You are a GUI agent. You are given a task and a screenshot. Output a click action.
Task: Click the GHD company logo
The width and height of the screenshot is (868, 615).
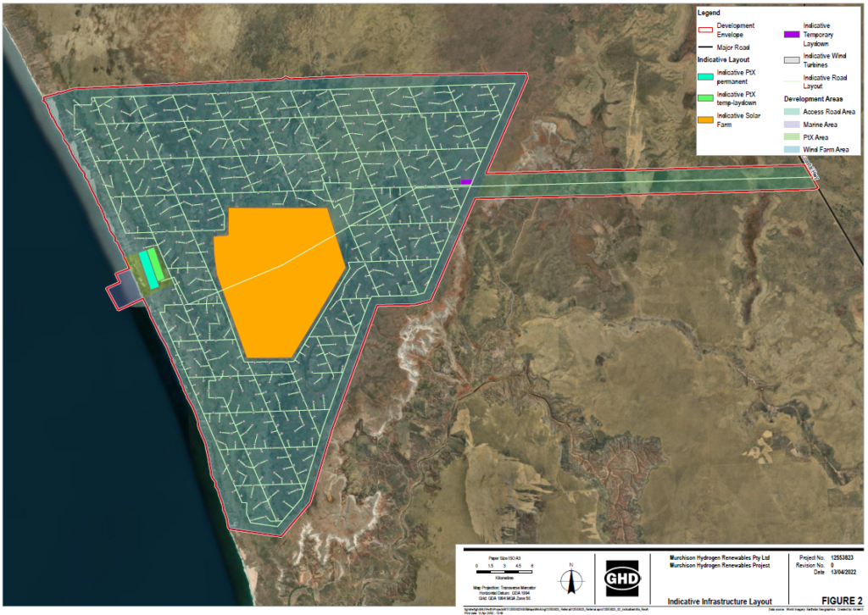click(x=622, y=579)
